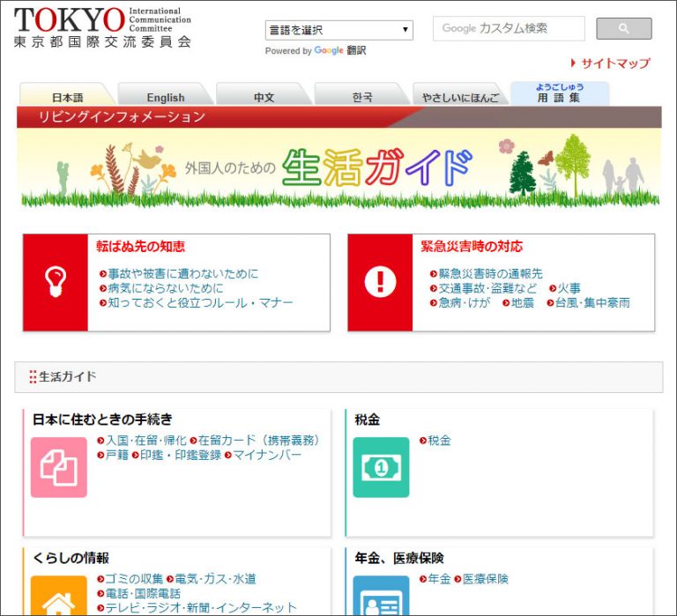Open the 言語を選択 language dropdown
Screen dimensions: 677x616
(339, 30)
